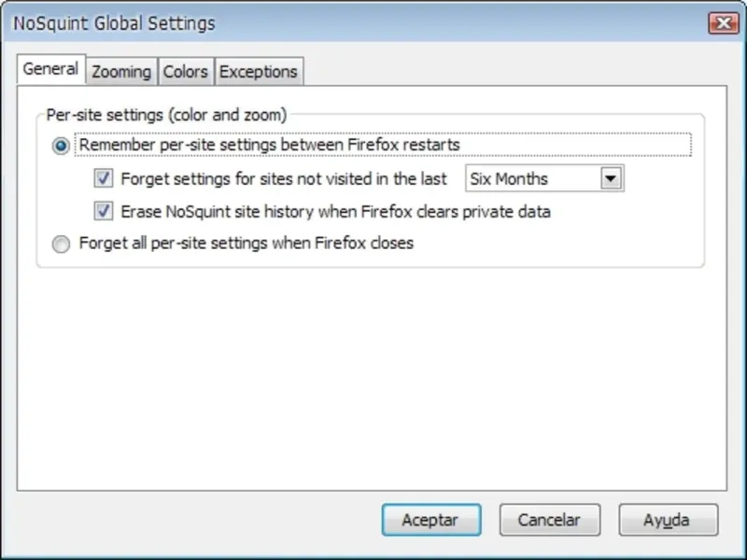Switch to the General tab

click(50, 70)
